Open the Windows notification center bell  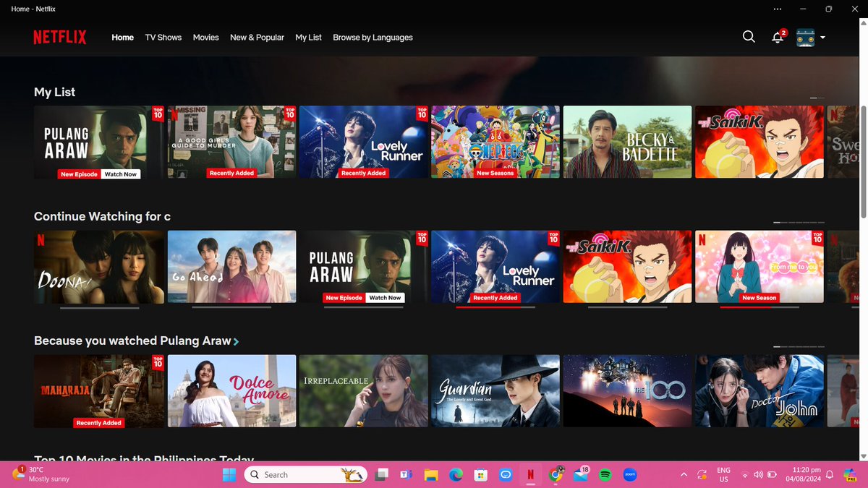click(830, 475)
